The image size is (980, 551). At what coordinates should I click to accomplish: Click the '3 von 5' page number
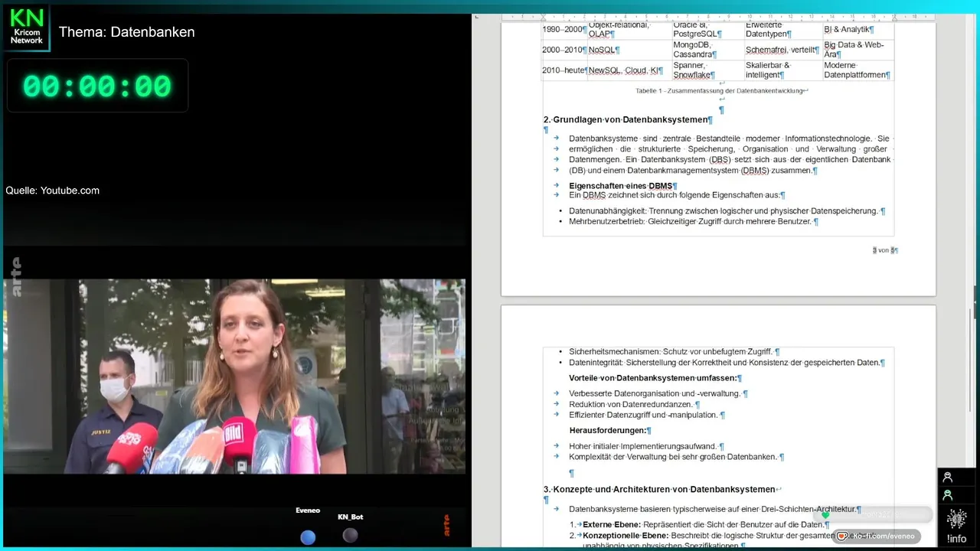click(885, 250)
